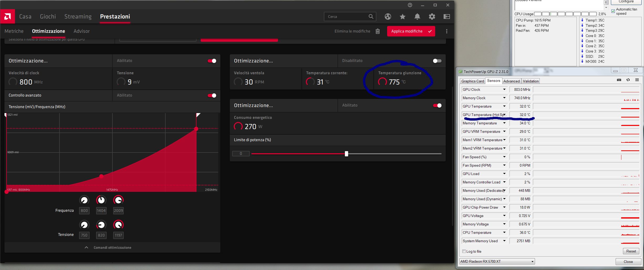Switch to the Giochi tab
This screenshot has height=270, width=644.
point(48,17)
